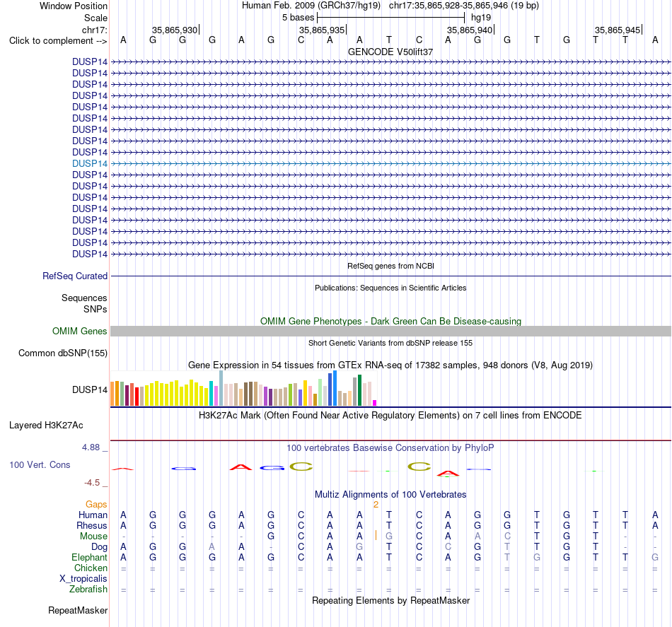Image resolution: width=672 pixels, height=627 pixels.
Task: Click the RepeatMasker track label
Action: pyautogui.click(x=78, y=610)
